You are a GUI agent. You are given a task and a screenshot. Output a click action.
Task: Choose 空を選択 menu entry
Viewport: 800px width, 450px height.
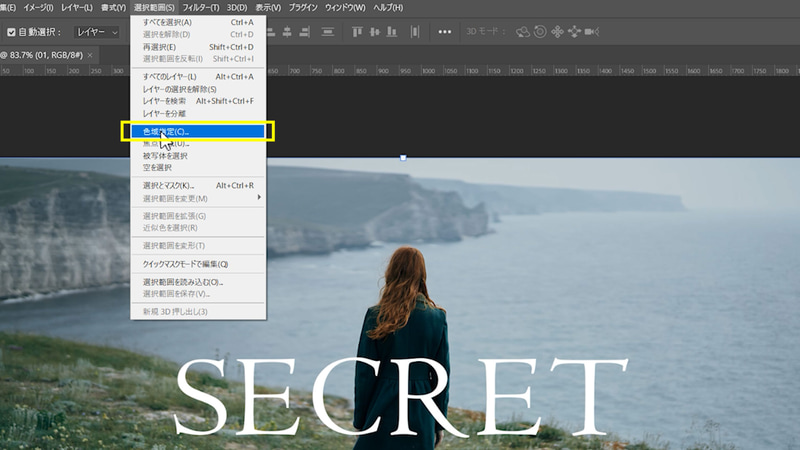point(198,167)
